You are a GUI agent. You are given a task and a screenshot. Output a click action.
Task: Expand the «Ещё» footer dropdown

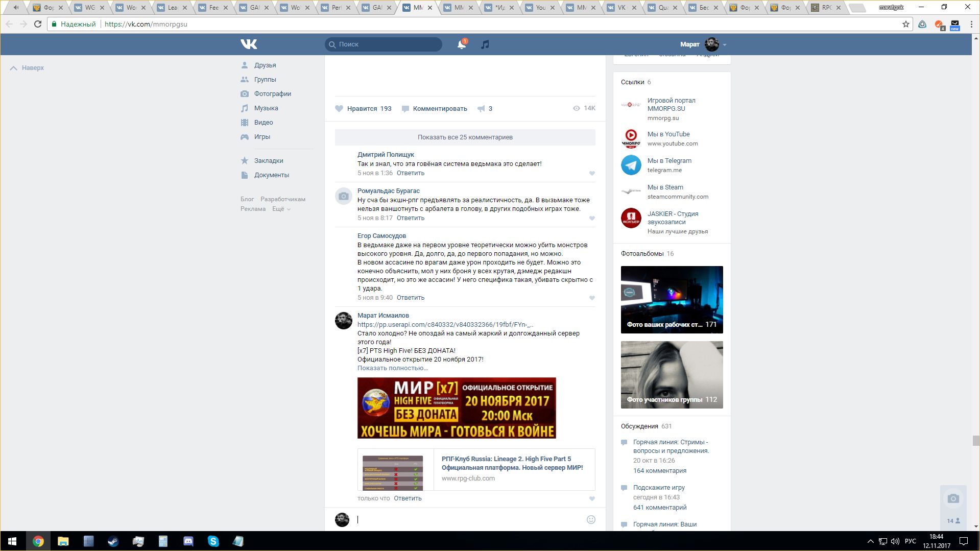coord(281,209)
